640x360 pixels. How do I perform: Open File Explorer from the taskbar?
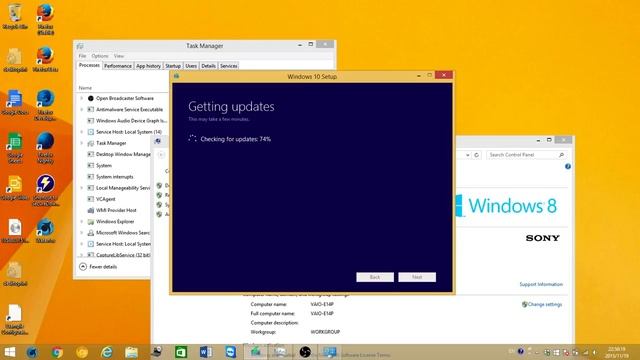click(131, 352)
